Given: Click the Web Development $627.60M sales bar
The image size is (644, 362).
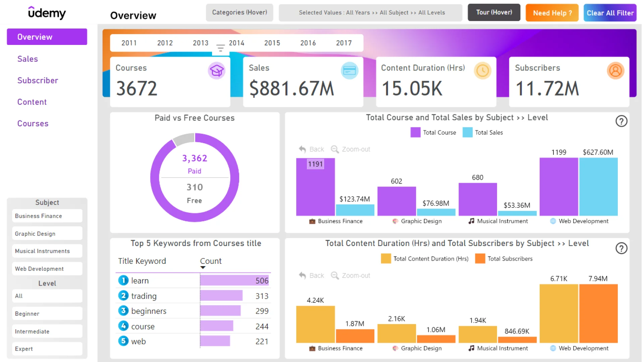Looking at the screenshot, I should pyautogui.click(x=598, y=187).
